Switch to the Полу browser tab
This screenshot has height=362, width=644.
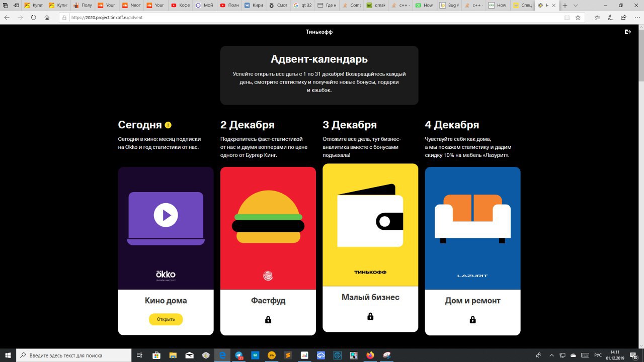(x=83, y=5)
